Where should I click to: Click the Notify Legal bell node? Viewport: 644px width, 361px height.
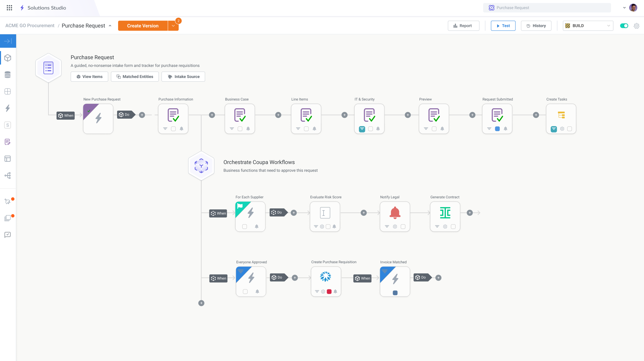[x=395, y=213]
